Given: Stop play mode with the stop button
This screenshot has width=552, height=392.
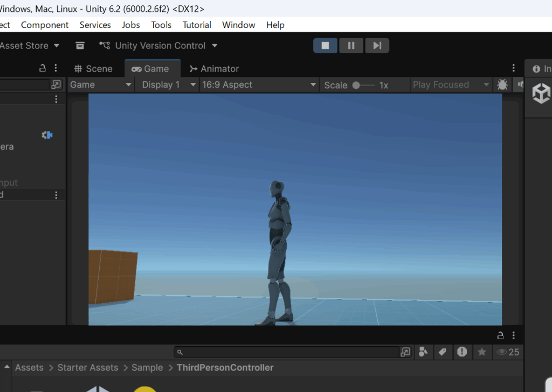Looking at the screenshot, I should coord(325,46).
